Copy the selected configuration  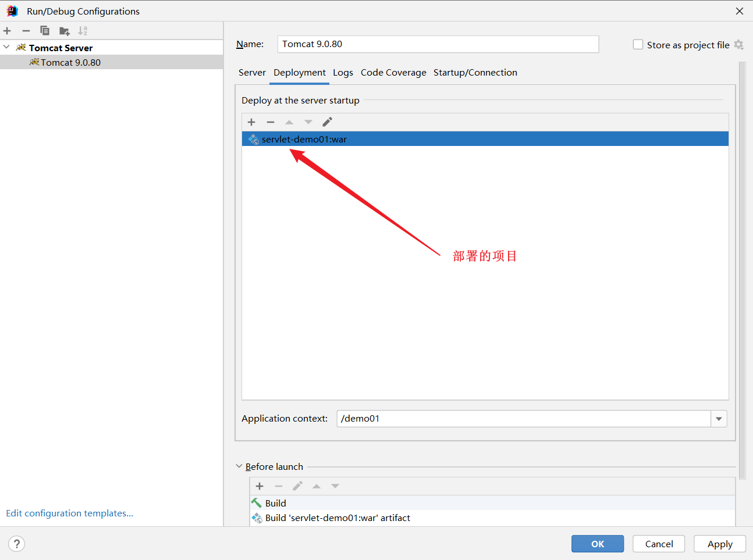tap(45, 31)
